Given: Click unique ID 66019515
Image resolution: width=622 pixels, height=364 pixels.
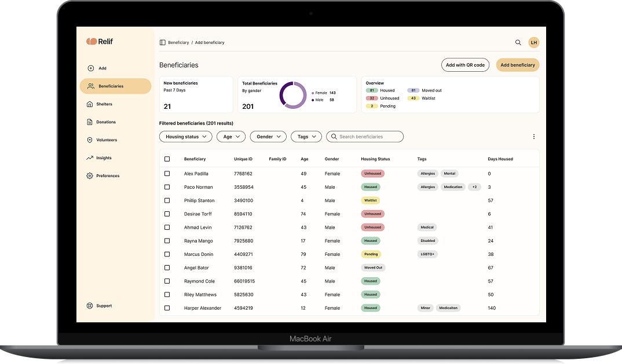Looking at the screenshot, I should click(244, 281).
